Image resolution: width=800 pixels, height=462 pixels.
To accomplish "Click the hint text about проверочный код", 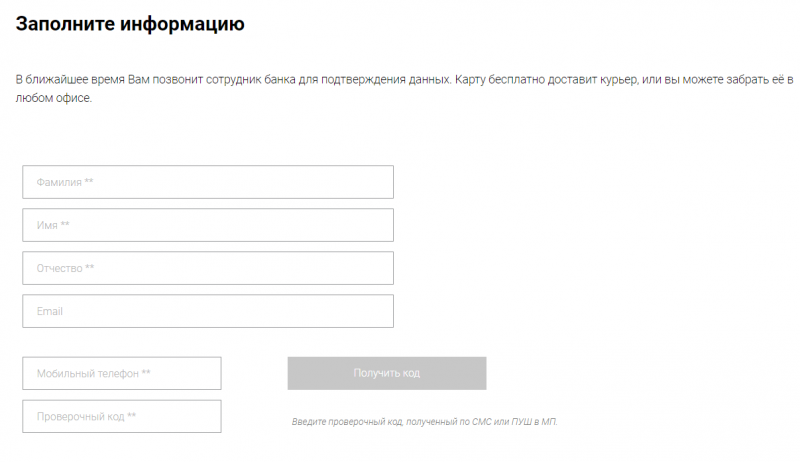I will click(425, 422).
